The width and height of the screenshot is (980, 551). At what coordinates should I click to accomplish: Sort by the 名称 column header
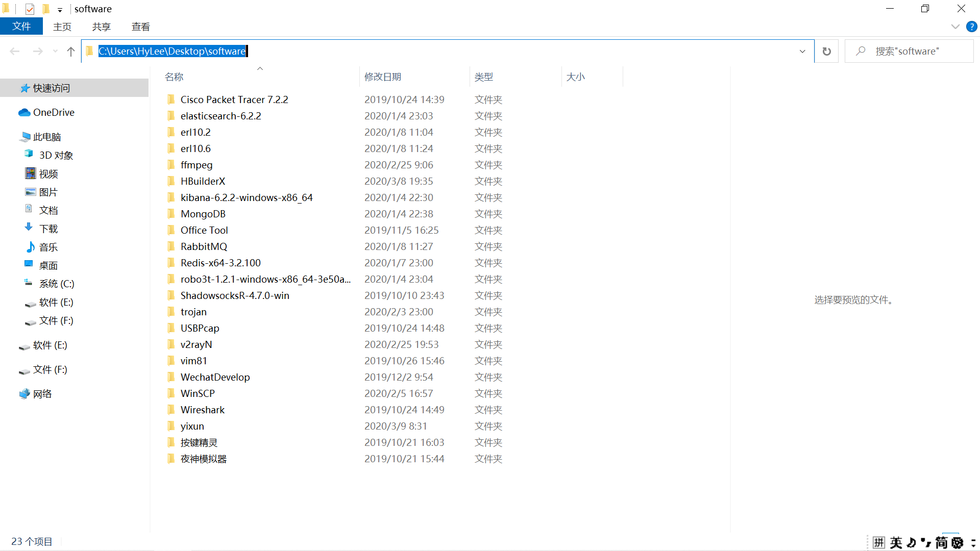coord(174,77)
